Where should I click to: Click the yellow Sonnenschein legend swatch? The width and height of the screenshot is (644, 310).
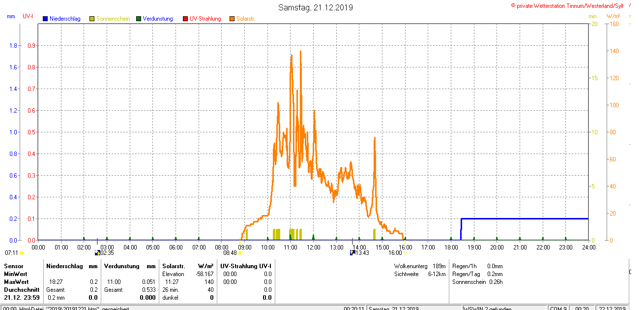[x=92, y=19]
